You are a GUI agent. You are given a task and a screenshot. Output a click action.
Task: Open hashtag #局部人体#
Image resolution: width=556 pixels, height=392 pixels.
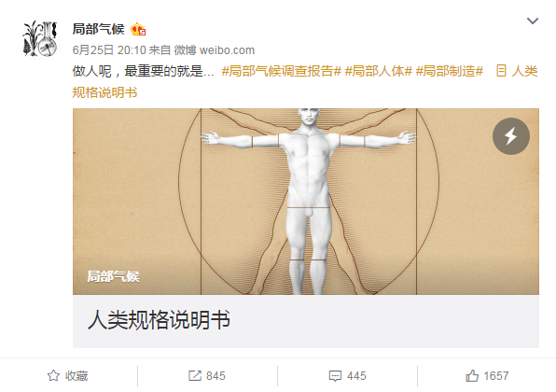click(x=378, y=71)
